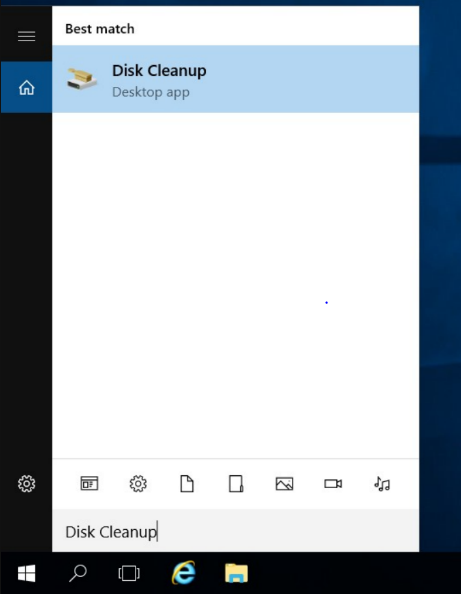The height and width of the screenshot is (594, 461).
Task: Filter results by Settings gear icon
Action: tap(138, 484)
